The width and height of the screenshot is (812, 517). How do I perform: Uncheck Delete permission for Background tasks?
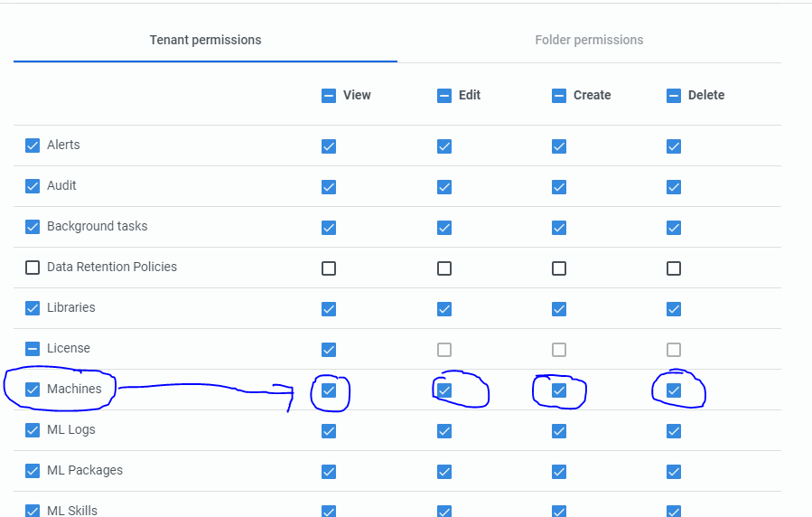(674, 228)
